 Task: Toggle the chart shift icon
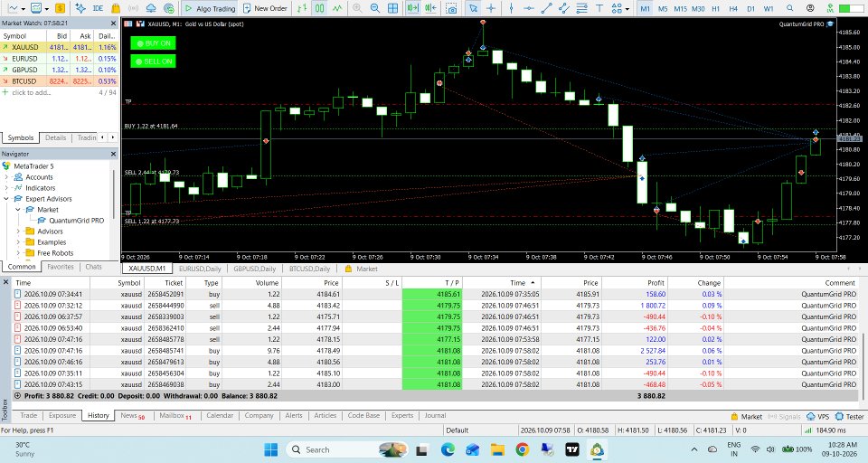(430, 8)
